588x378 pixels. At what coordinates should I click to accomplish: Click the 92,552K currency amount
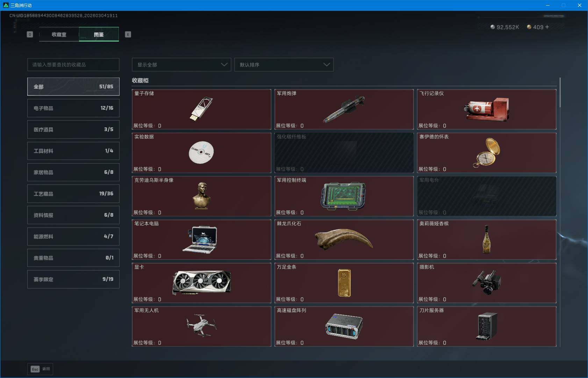[x=508, y=27]
